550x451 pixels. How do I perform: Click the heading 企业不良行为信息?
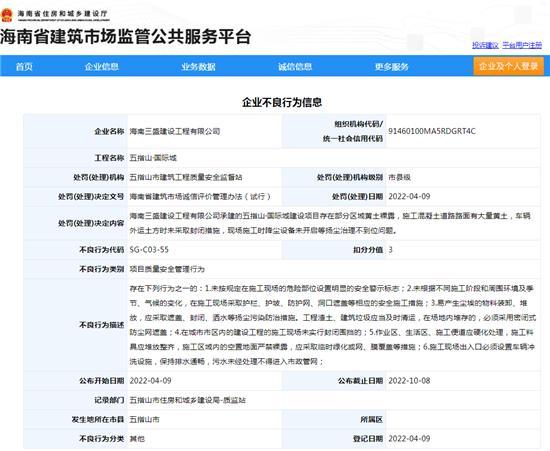(282, 102)
